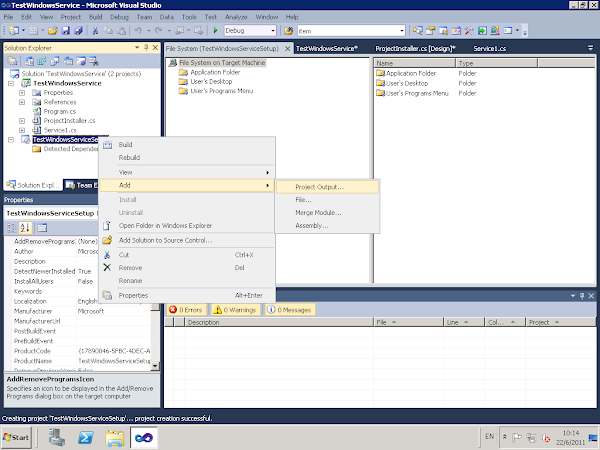This screenshot has width=600, height=450.
Task: Click the EN language indicator in the tray
Action: (489, 436)
